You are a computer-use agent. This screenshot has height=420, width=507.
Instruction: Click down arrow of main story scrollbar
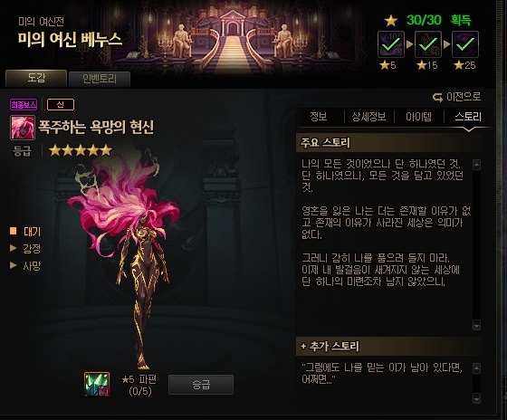point(476,325)
